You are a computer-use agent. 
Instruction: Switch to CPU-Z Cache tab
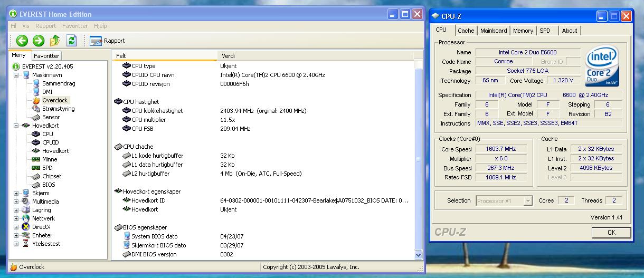point(466,31)
